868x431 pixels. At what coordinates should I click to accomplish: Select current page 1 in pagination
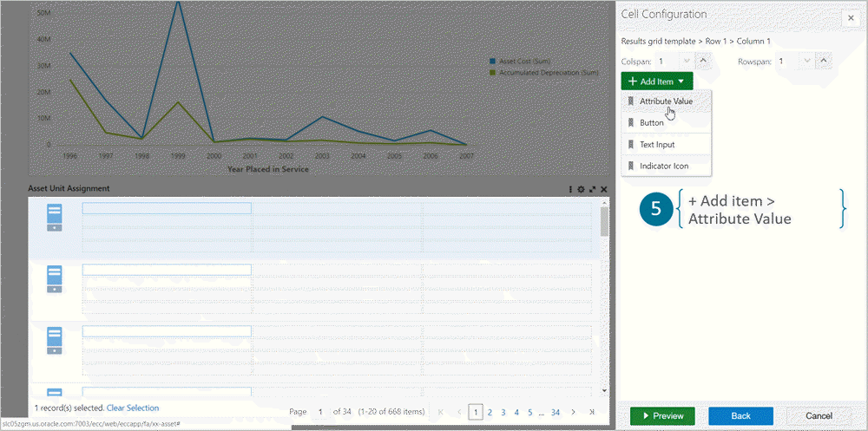pos(476,412)
